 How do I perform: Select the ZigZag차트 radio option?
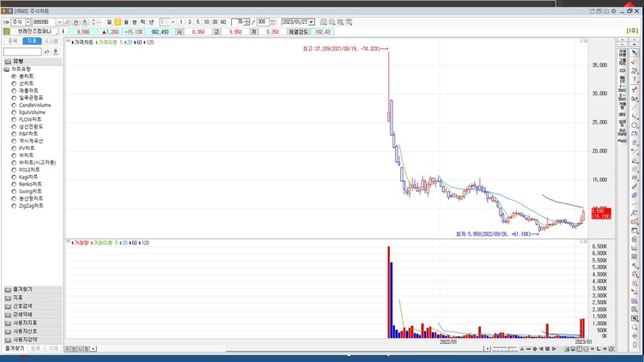14,206
